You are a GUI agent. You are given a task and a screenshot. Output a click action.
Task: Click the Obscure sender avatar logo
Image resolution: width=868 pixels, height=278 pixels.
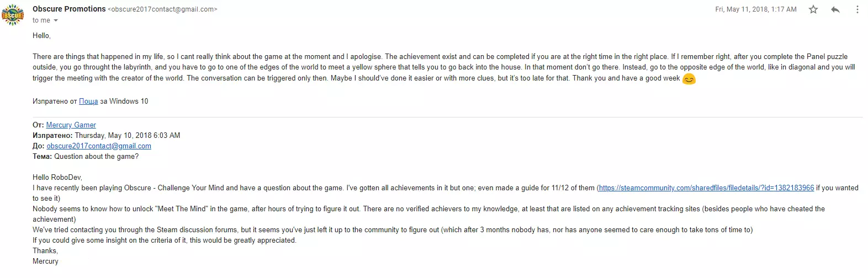tap(13, 15)
